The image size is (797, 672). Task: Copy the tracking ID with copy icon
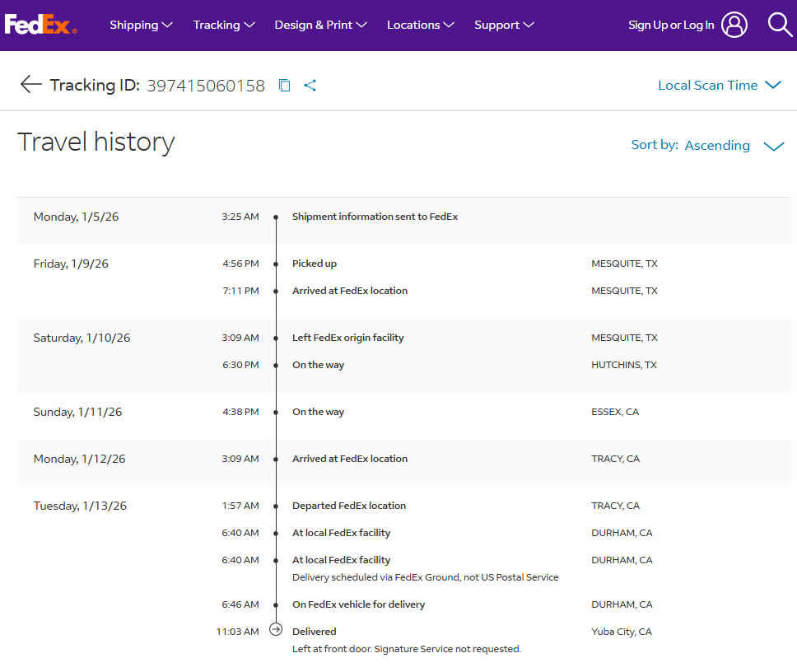coord(285,86)
